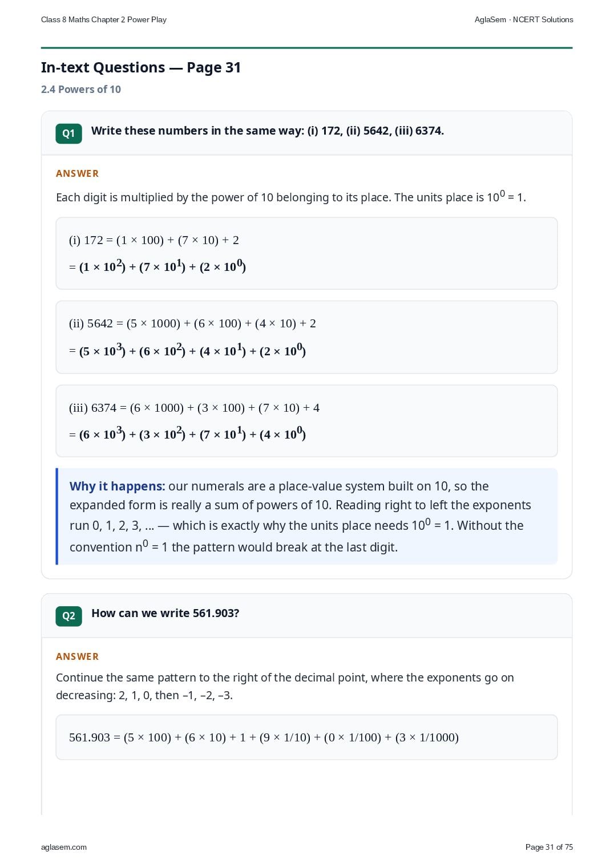Click the question 'How can we write 561.903?'
Viewport: 614px width, 868px height.
165,613
